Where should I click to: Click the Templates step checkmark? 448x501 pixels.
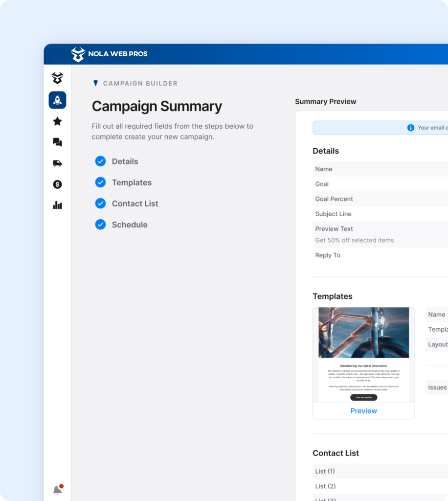(101, 182)
